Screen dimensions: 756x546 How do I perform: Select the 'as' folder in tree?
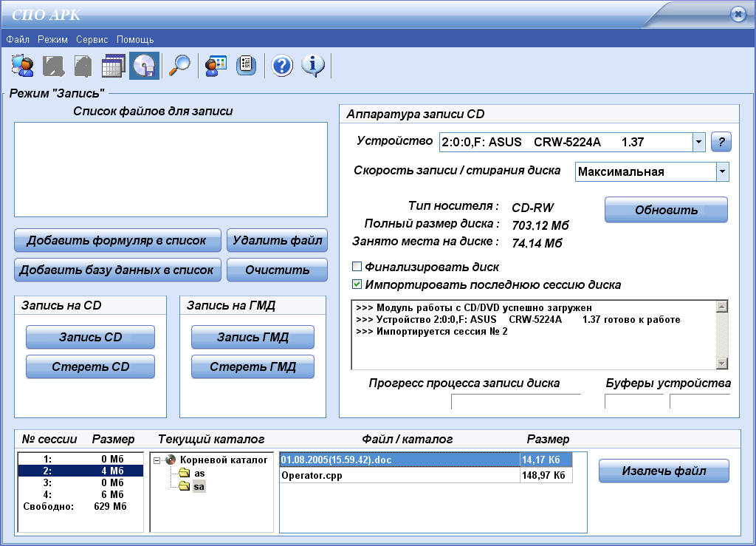pyautogui.click(x=199, y=474)
